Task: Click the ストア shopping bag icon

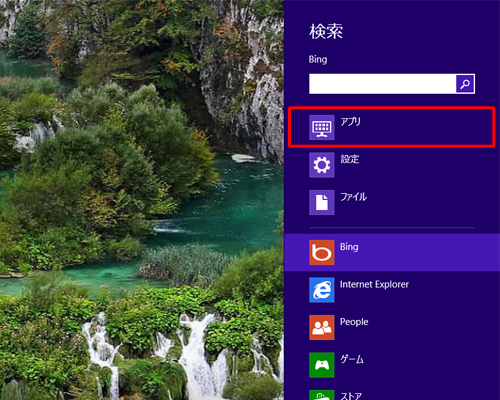Action: point(322,395)
